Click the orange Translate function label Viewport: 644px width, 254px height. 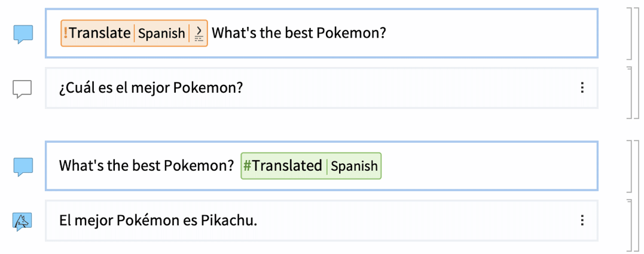99,33
